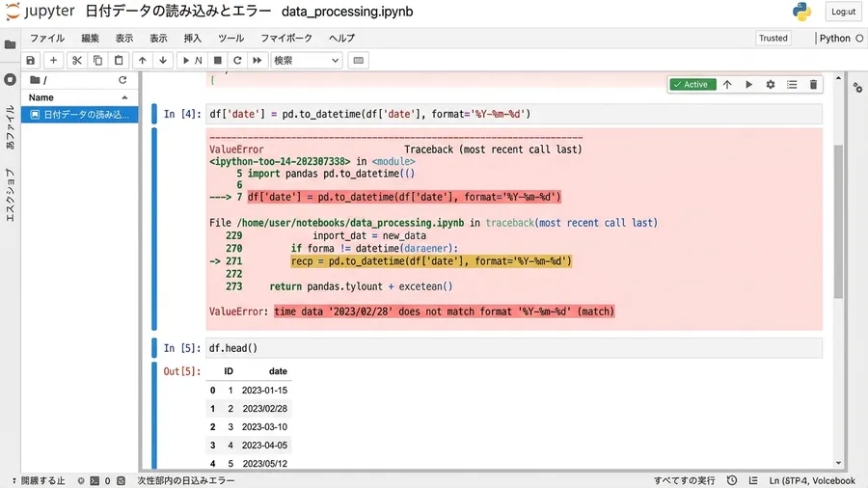Click scrollbar down arrow
This screenshot has width=868, height=488.
point(838,463)
